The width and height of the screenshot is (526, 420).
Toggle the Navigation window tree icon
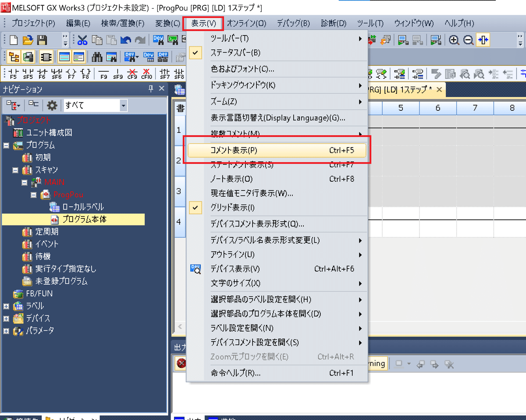tap(14, 57)
